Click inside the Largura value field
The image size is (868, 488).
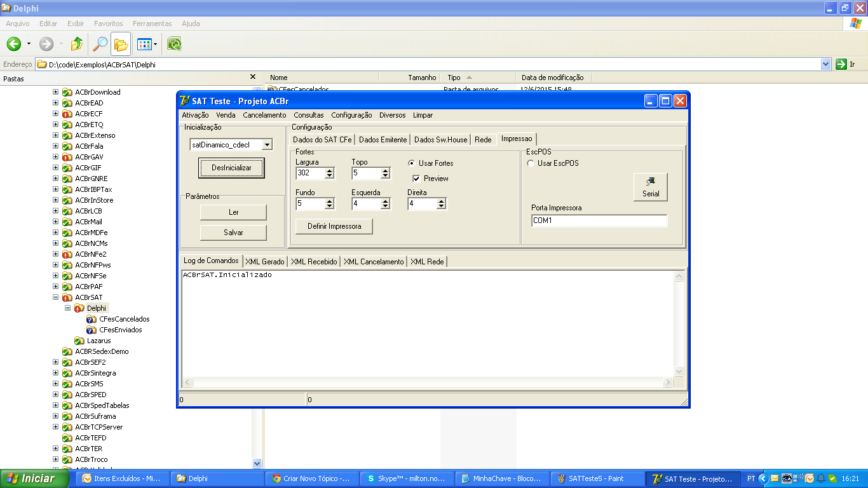[x=310, y=173]
